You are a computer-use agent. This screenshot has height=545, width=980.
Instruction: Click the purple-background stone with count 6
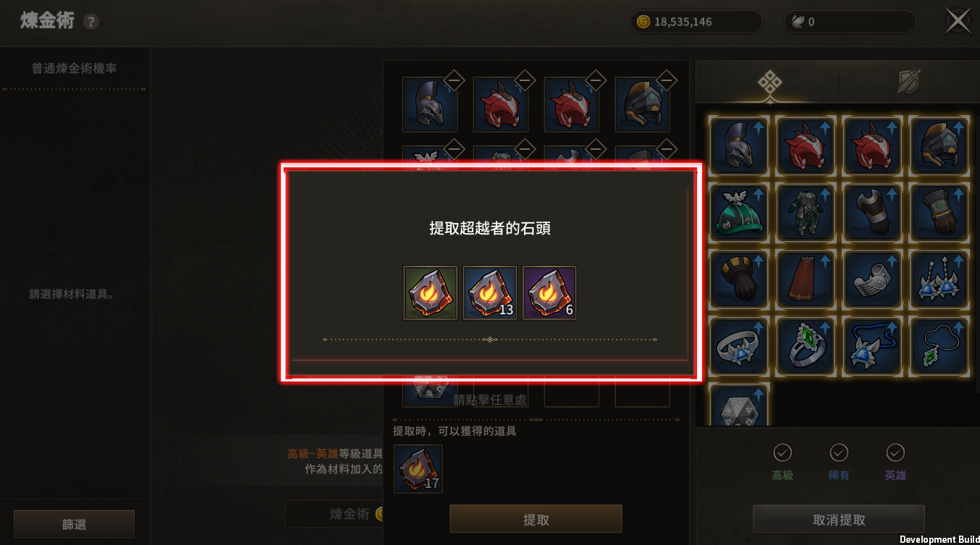[549, 293]
